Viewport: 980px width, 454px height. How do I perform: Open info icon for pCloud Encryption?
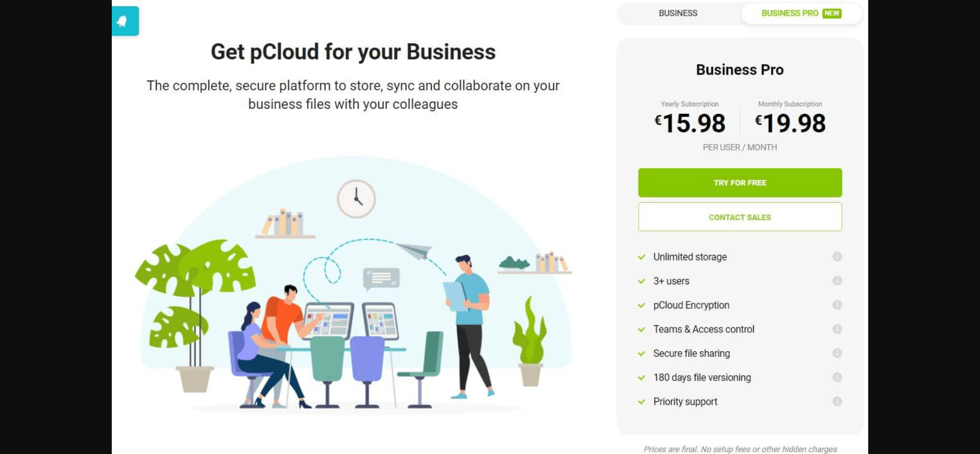(x=837, y=305)
